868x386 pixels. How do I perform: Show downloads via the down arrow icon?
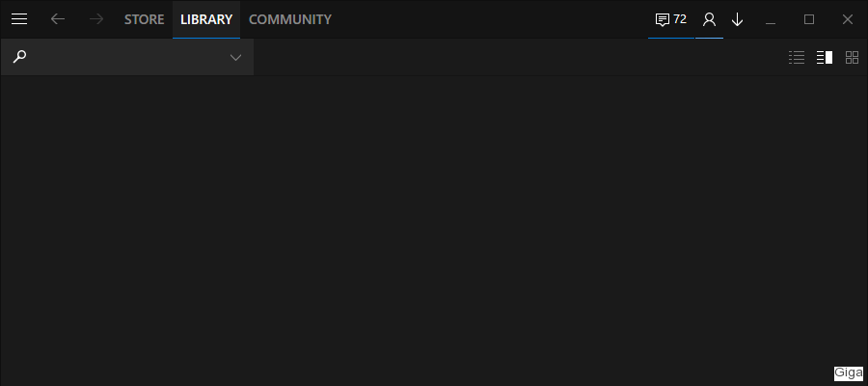(x=737, y=19)
